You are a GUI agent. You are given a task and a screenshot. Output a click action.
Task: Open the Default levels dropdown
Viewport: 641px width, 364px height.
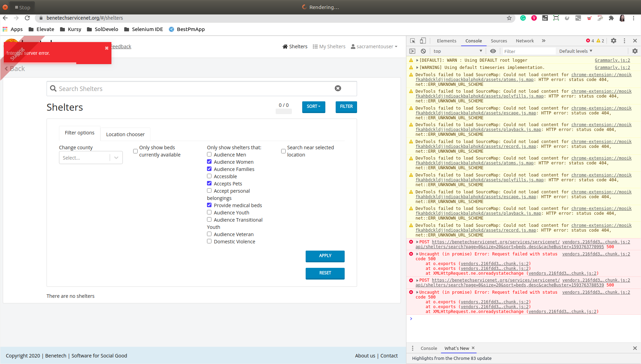pyautogui.click(x=575, y=51)
